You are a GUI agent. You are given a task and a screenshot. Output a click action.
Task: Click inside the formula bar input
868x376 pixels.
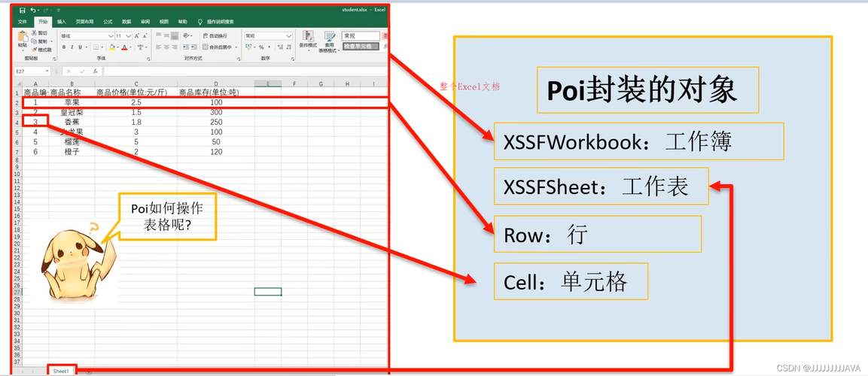[x=245, y=71]
